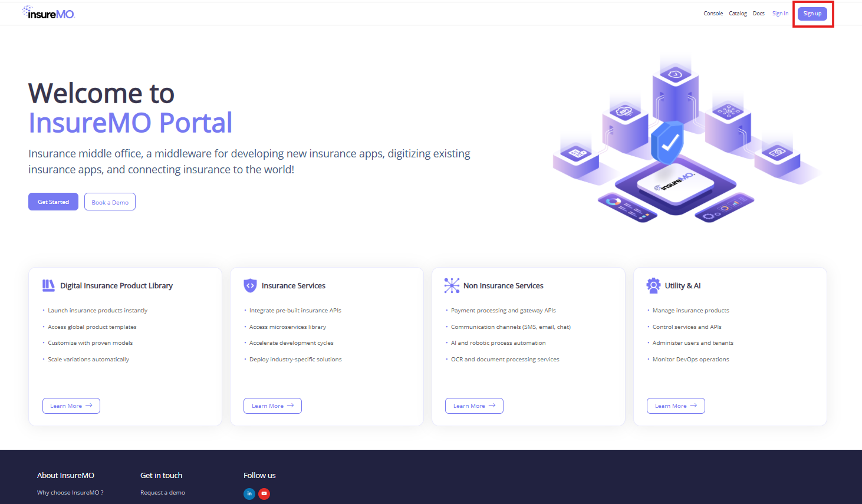Open the YouTube icon under Follow us
The height and width of the screenshot is (504, 862).
click(x=264, y=493)
